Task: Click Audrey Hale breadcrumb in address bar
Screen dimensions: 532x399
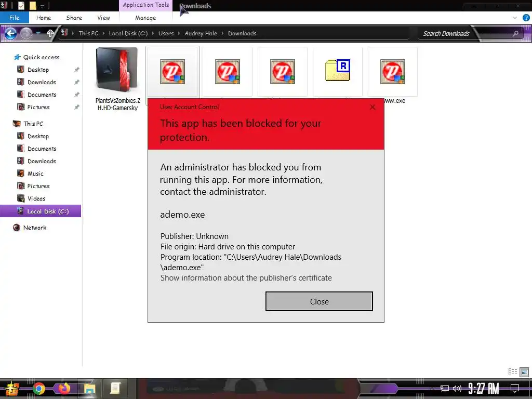Action: pyautogui.click(x=201, y=33)
